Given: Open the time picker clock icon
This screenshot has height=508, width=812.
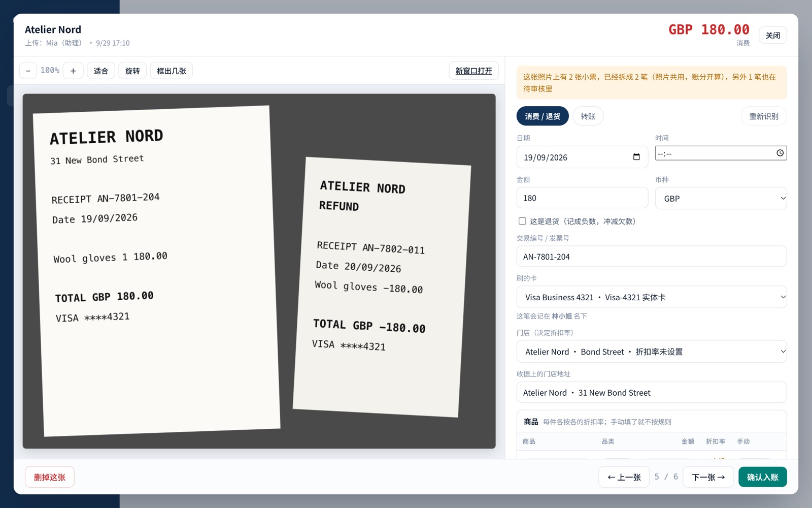Looking at the screenshot, I should tap(780, 153).
